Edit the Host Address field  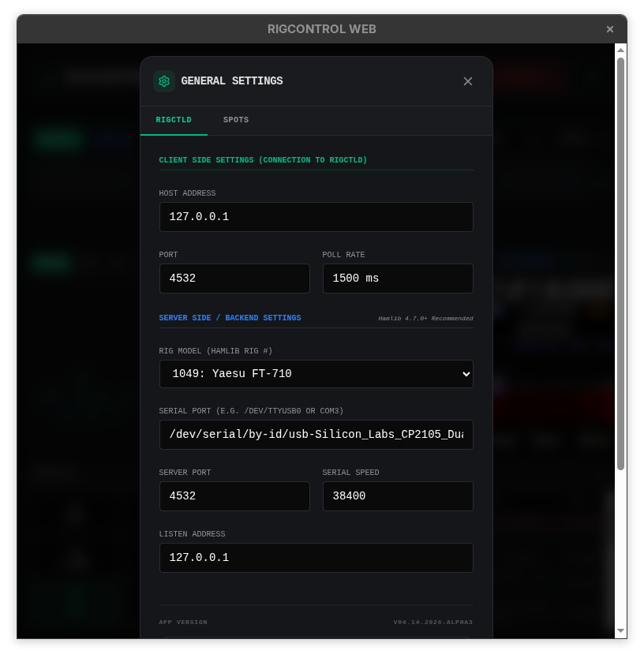tap(316, 217)
